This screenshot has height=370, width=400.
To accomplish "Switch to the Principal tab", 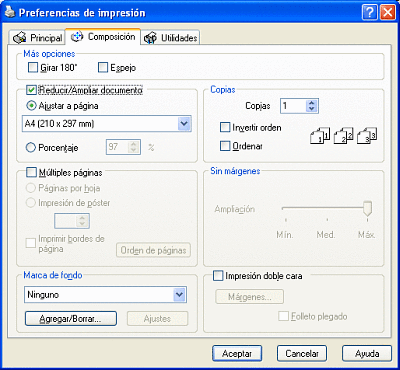I will pyautogui.click(x=37, y=38).
